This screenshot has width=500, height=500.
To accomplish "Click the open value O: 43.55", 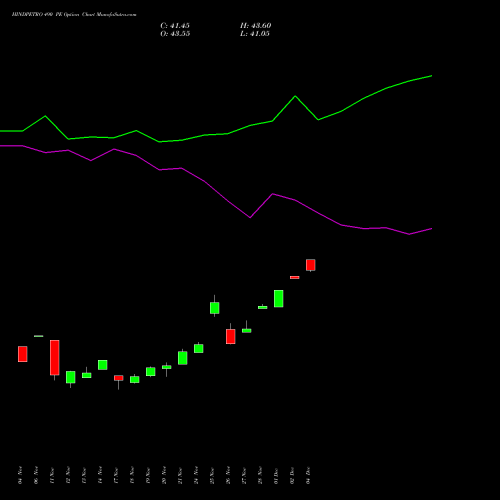I will click(x=175, y=34).
